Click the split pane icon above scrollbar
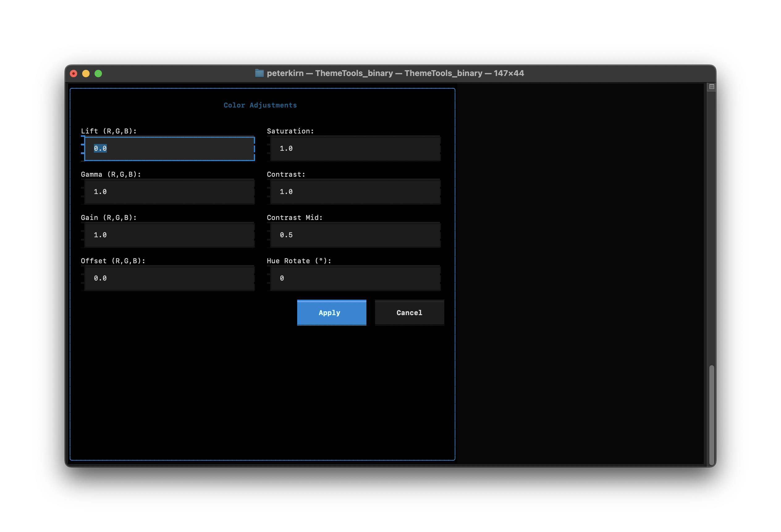This screenshot has width=781, height=532. tap(711, 87)
